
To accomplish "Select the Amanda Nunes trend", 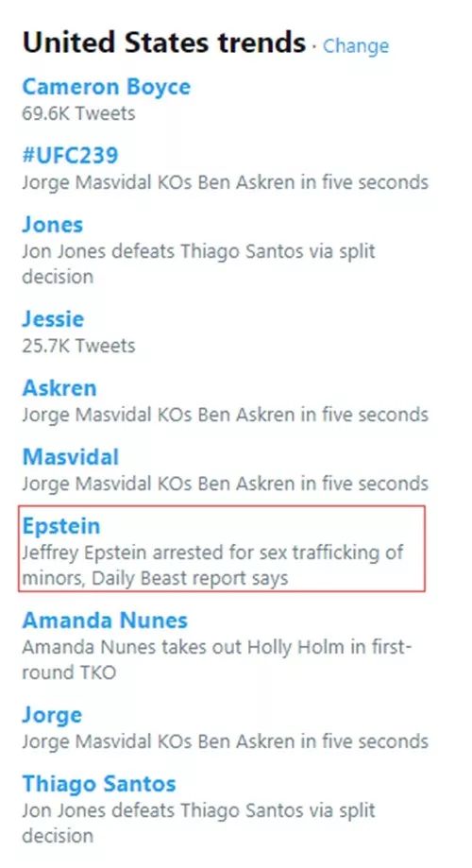I will click(x=105, y=620).
